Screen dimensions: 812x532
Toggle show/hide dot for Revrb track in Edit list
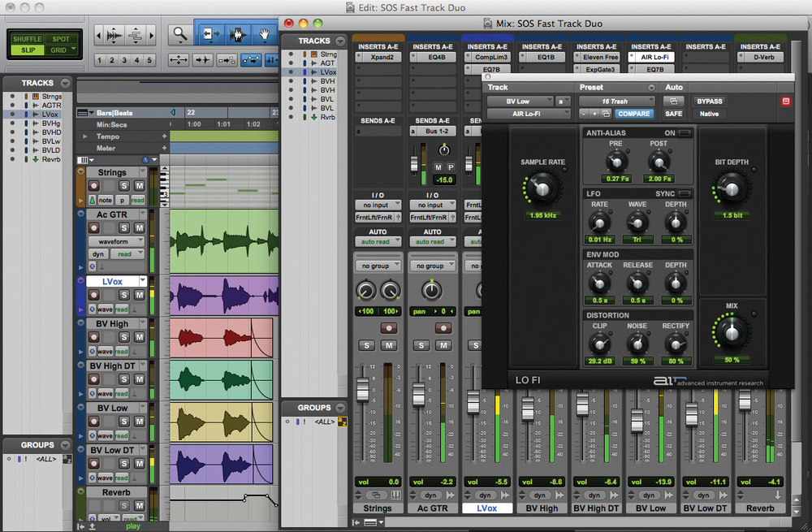(x=12, y=159)
